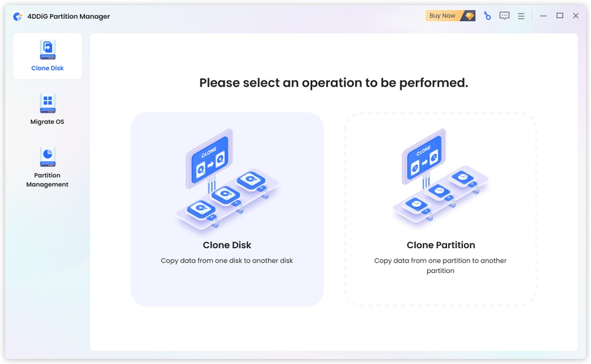The width and height of the screenshot is (591, 364).
Task: Click the 4DDiG app logo icon
Action: (18, 16)
